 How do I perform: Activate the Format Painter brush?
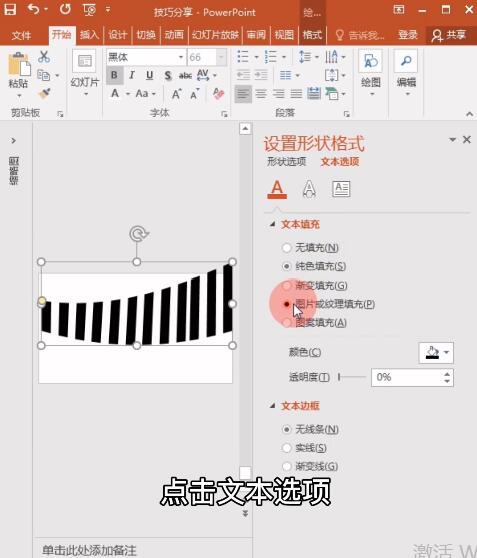click(44, 94)
